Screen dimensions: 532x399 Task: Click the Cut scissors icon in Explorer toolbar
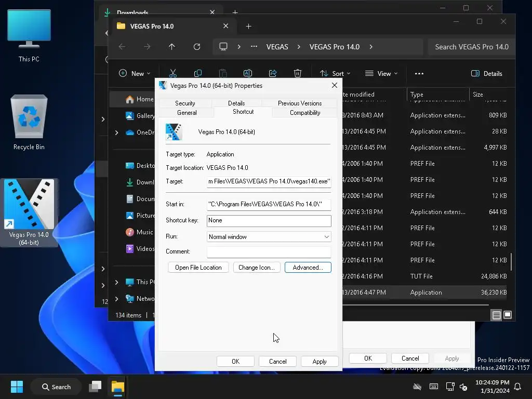coord(173,73)
